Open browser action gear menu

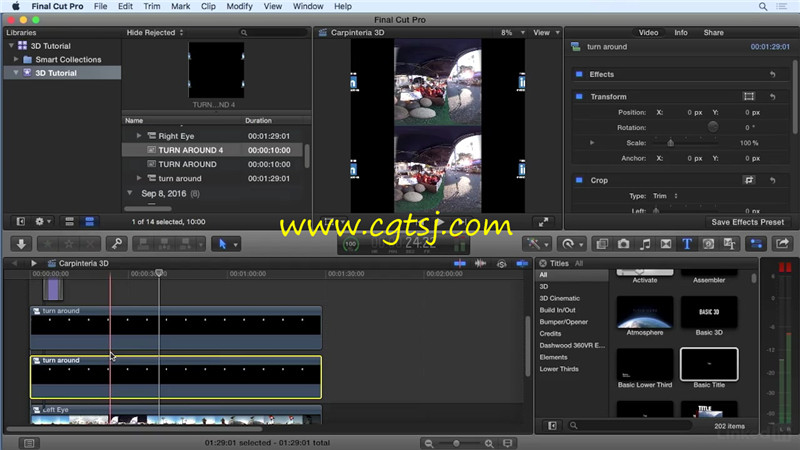coord(42,221)
